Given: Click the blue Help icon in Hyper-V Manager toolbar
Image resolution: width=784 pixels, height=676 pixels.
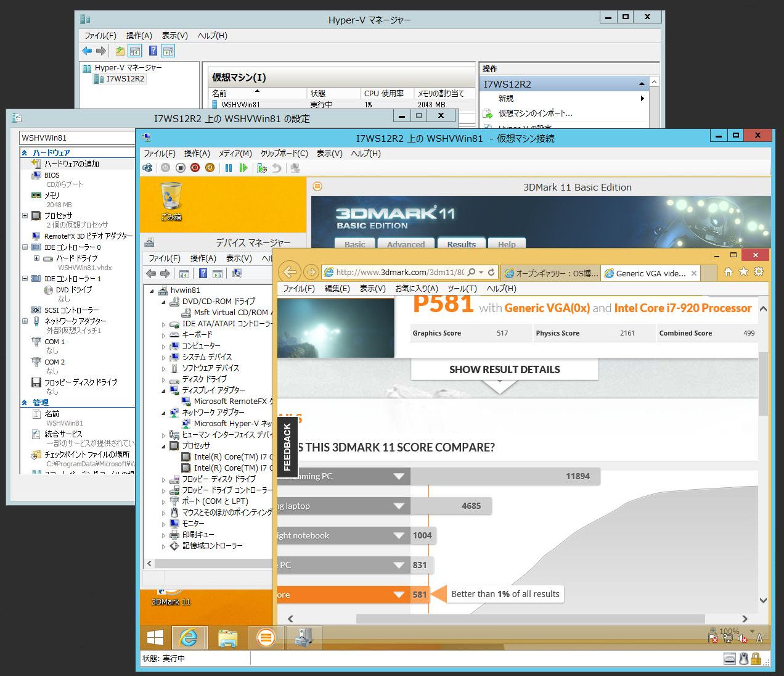Looking at the screenshot, I should pyautogui.click(x=153, y=51).
